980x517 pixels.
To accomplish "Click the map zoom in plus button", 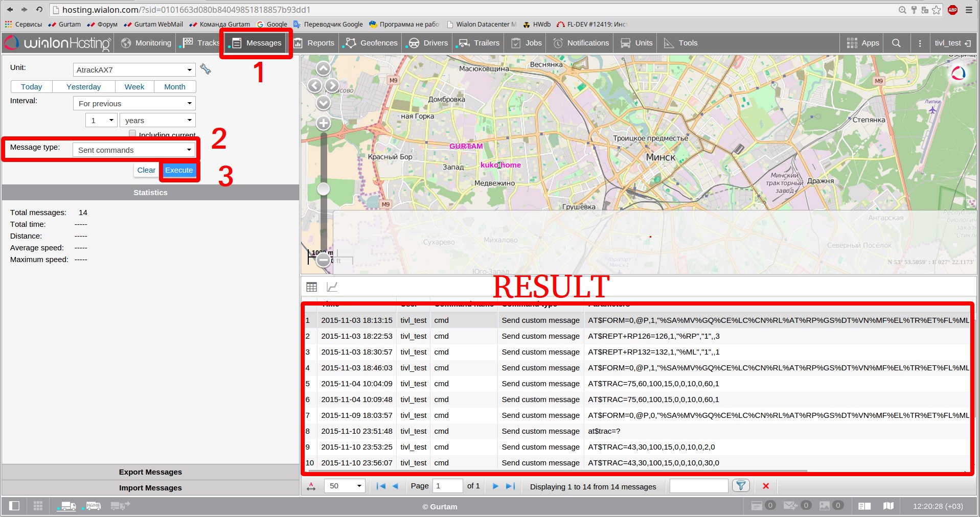I will (323, 123).
